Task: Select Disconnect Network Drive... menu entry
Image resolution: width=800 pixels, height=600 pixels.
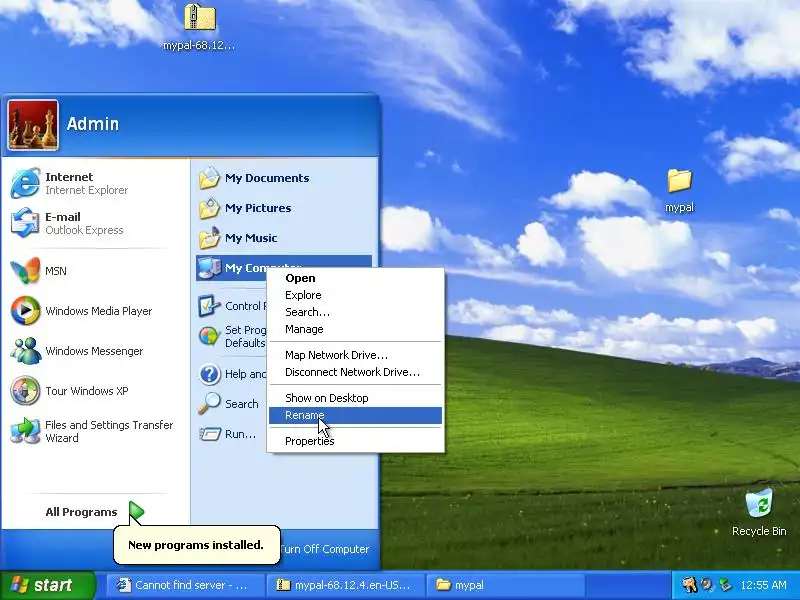Action: coord(355,372)
